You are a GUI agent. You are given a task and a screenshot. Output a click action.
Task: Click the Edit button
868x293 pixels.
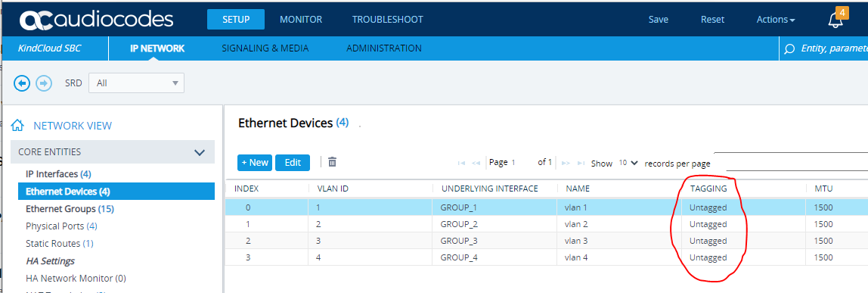point(293,163)
